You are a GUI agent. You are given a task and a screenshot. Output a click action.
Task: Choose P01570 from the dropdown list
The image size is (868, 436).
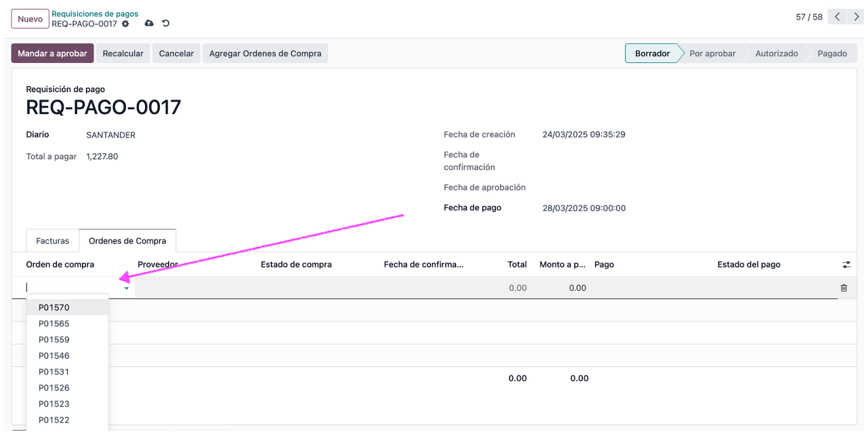[67, 308]
